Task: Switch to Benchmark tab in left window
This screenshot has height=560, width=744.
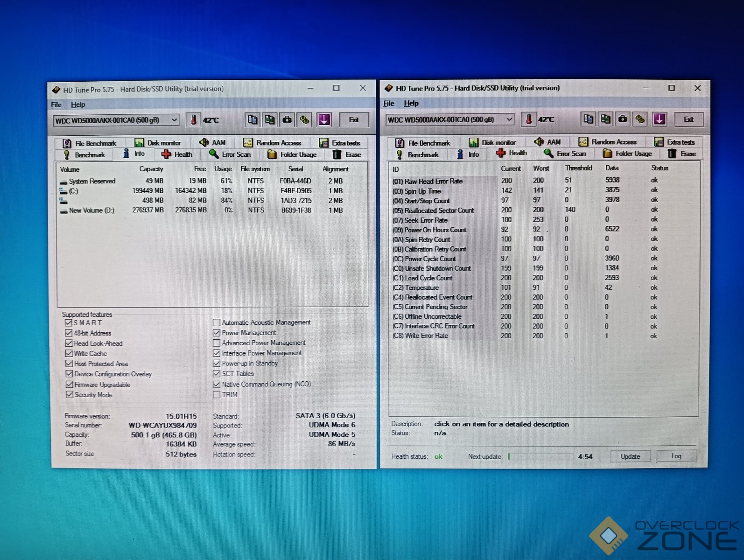Action: [84, 155]
